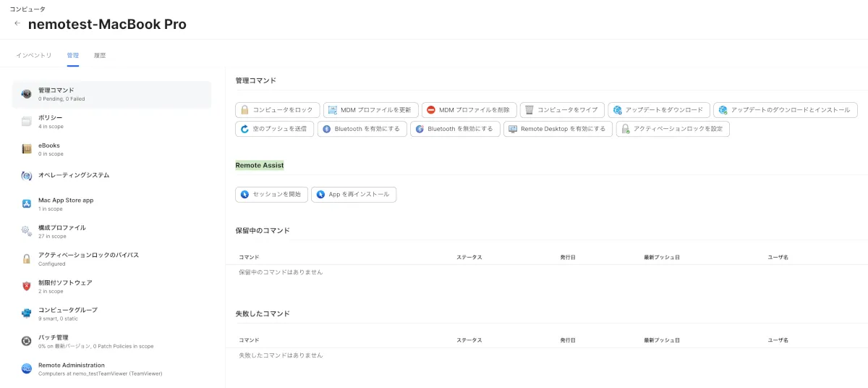Click ステータス header in 保留中のコマンド table
This screenshot has width=868, height=388.
click(469, 257)
